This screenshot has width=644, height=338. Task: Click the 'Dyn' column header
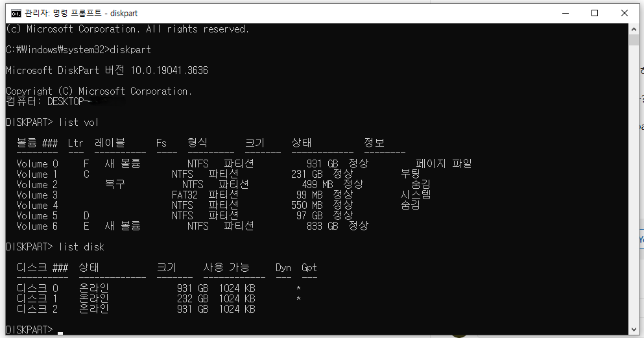(x=283, y=268)
